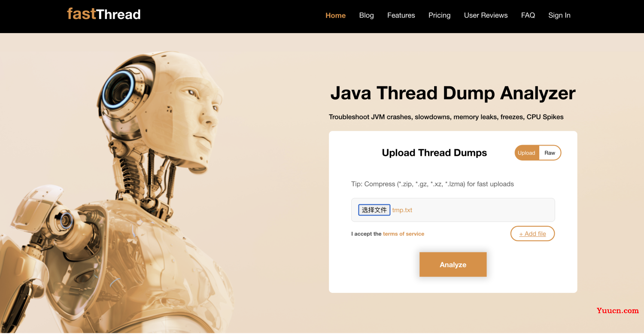Click the tmp.txt file name
Screen dimensions: 644x334
tap(402, 210)
